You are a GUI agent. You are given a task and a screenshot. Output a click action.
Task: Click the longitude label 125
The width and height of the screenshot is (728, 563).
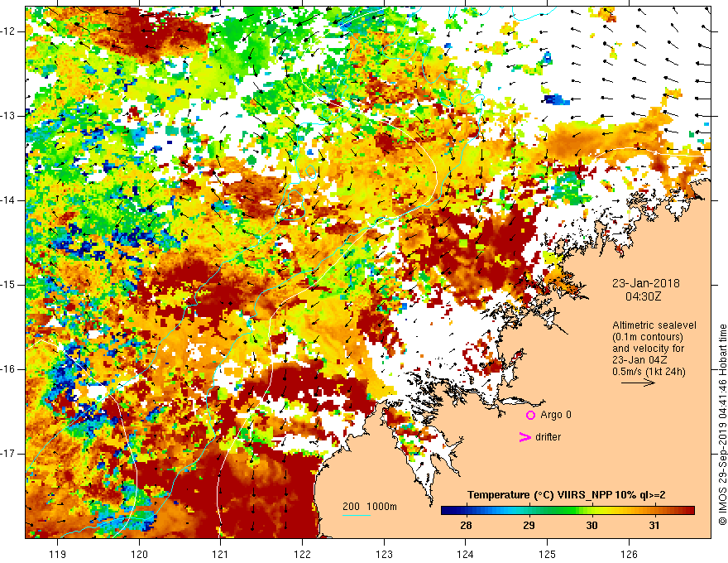click(547, 554)
